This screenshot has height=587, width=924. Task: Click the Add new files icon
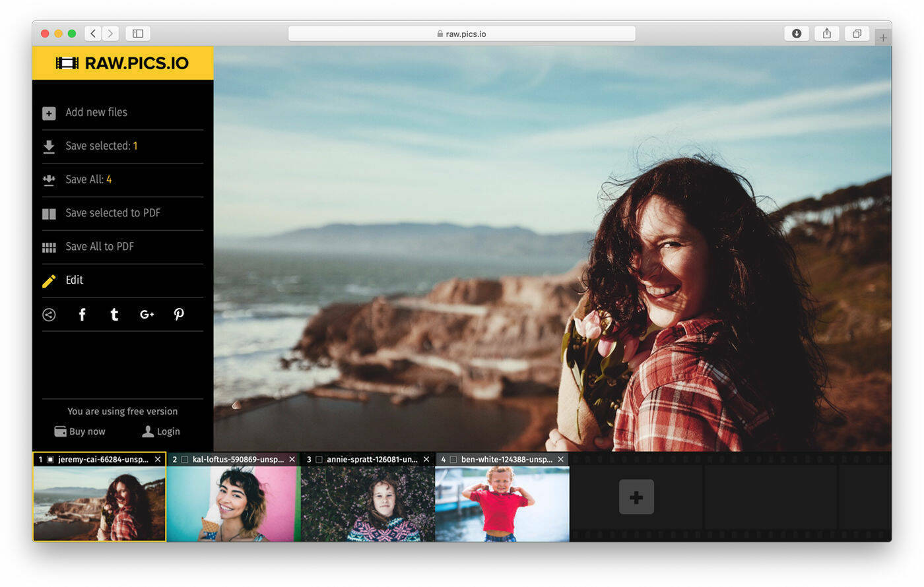click(x=49, y=113)
